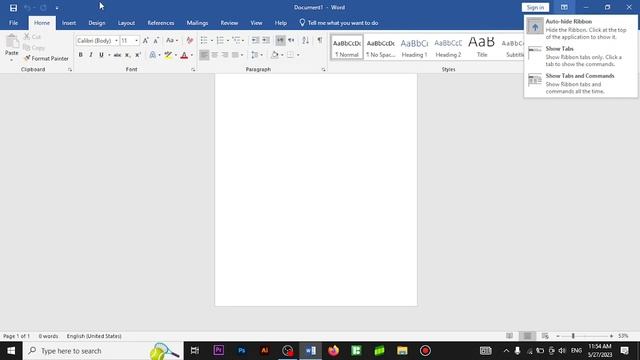Open Font dialog launcher
The width and height of the screenshot is (640, 360).
click(x=193, y=70)
